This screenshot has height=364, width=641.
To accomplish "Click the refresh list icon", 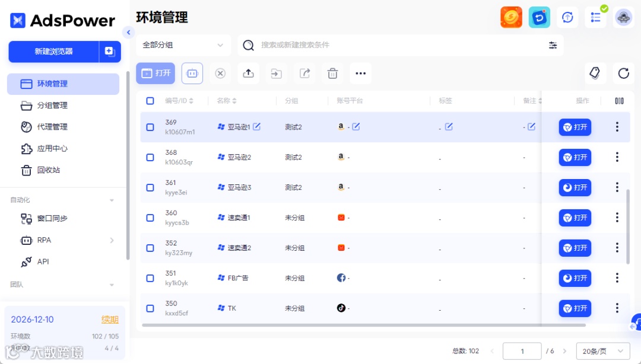I will 623,74.
